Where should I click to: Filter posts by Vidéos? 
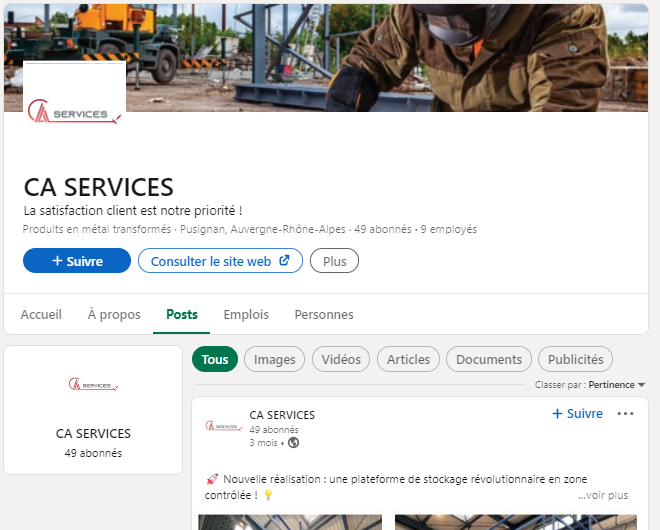pyautogui.click(x=341, y=360)
